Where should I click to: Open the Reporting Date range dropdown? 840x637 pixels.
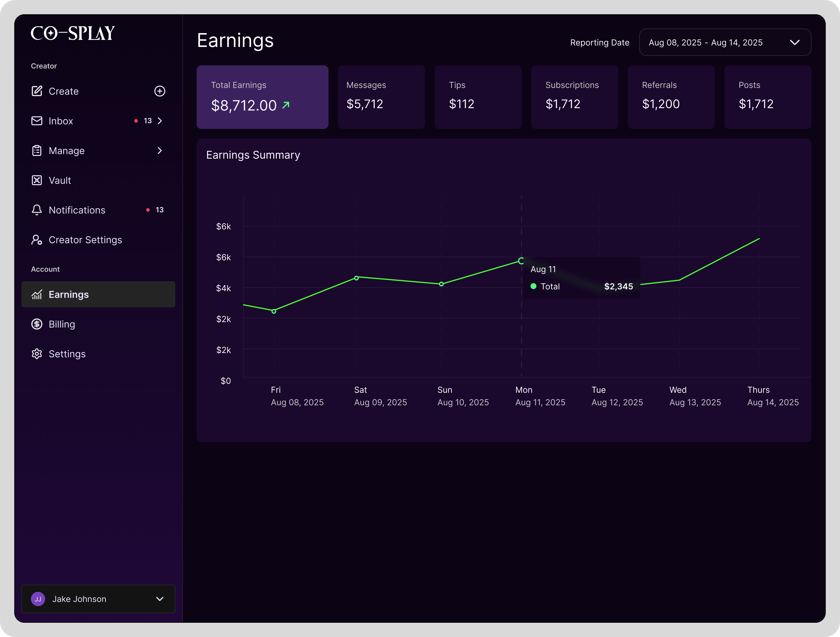[x=725, y=43]
